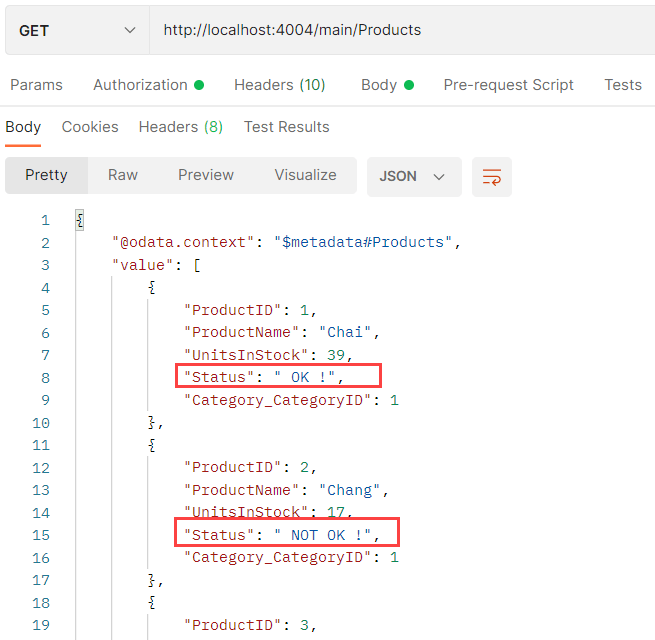
Task: Select the response Body tab
Action: 23,127
